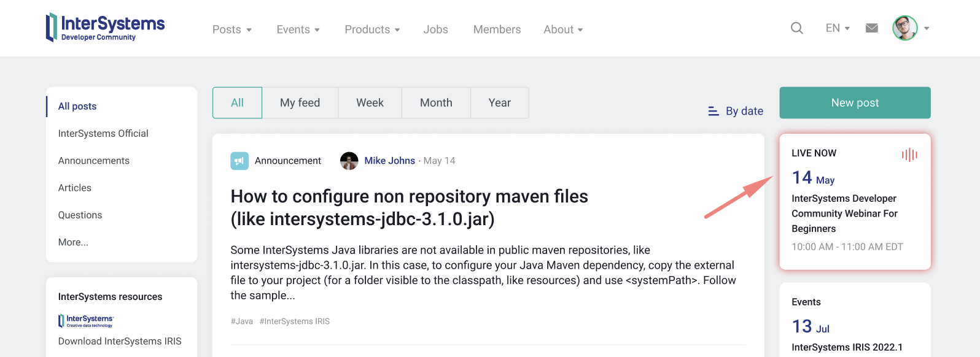
Task: Expand the Events navigation dropdown
Action: tap(298, 29)
